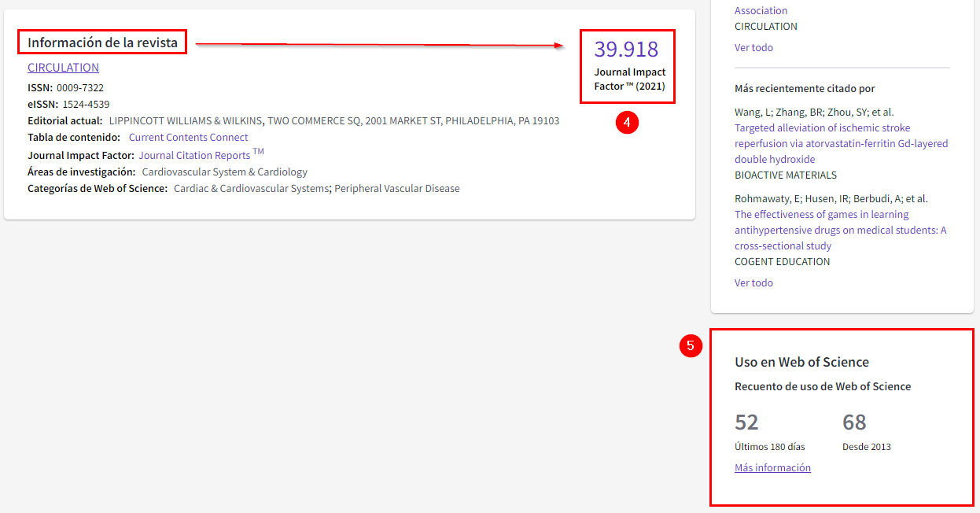Click CIRCULATION text in the right sidebar
Image resolution: width=980 pixels, height=513 pixels.
click(766, 26)
